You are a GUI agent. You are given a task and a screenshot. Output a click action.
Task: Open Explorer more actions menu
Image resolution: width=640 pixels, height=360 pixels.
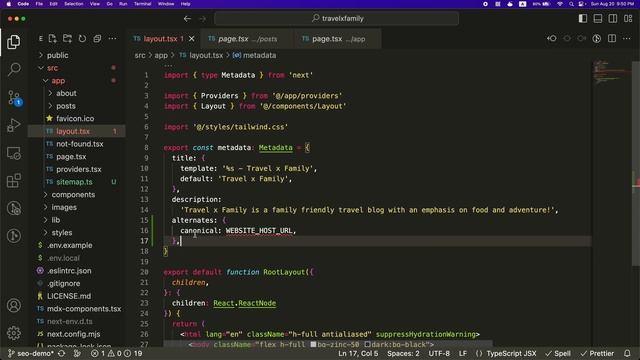(x=112, y=39)
